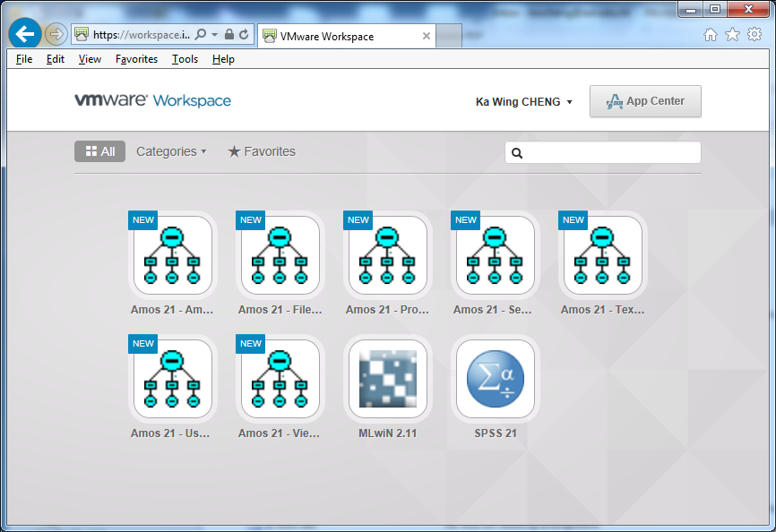Click the browser Forward arrow button
Viewport: 776px width, 532px height.
(x=56, y=34)
